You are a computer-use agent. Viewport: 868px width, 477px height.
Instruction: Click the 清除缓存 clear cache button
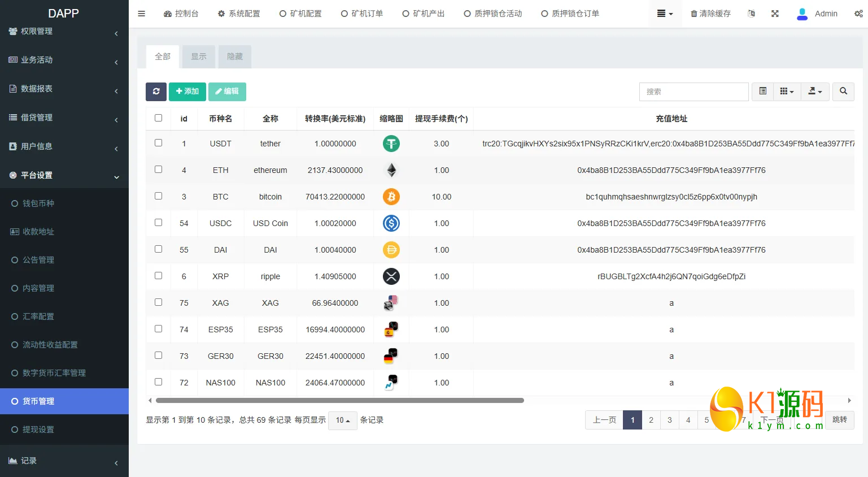(711, 14)
